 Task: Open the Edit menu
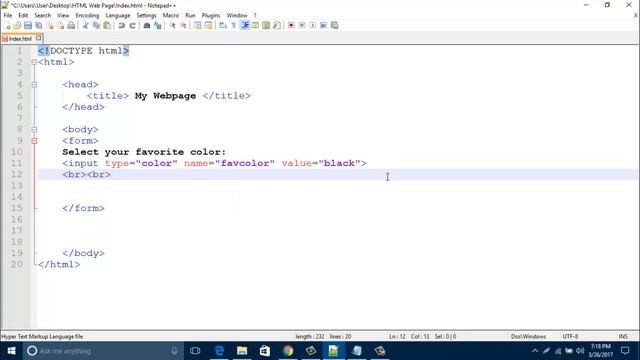pos(23,15)
